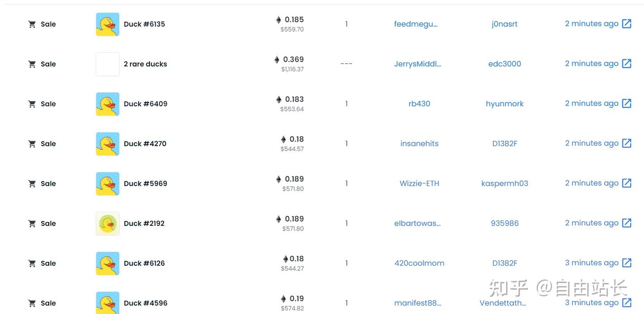Open the "2 minutes ago" timestamp for Duck #6409
The height and width of the screenshot is (314, 644).
coord(591,104)
